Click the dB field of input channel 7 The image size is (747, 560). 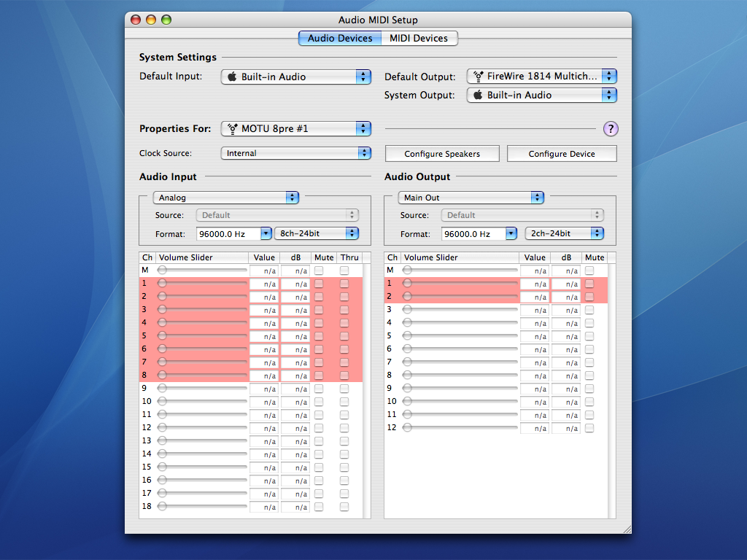coord(295,363)
